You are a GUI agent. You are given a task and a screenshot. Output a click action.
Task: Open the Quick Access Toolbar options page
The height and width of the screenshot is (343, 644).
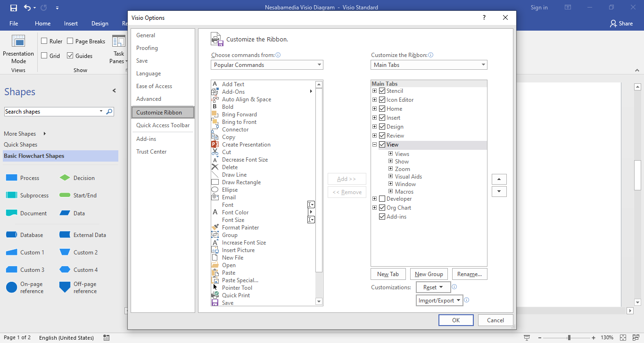coord(163,125)
